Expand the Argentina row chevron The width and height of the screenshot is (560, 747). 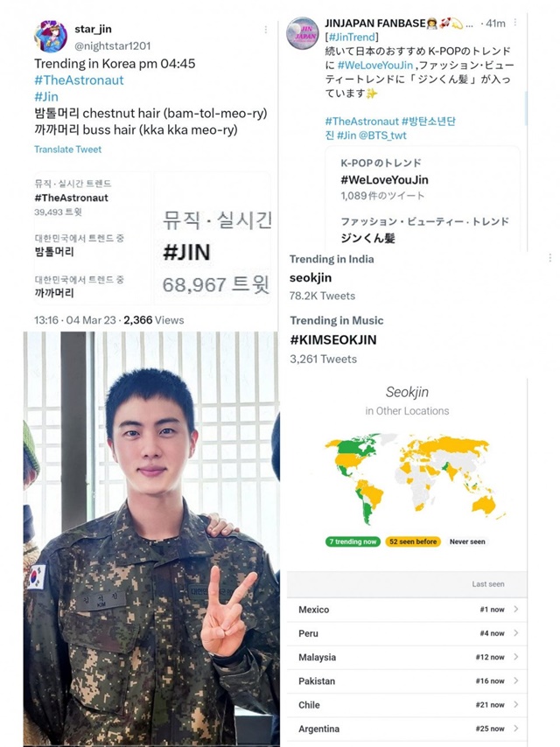click(515, 728)
